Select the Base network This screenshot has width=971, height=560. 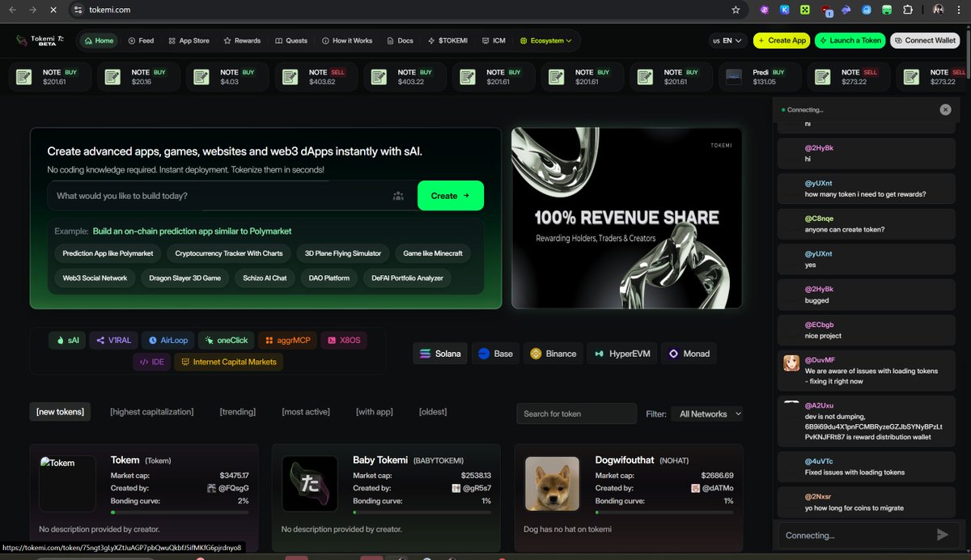495,354
